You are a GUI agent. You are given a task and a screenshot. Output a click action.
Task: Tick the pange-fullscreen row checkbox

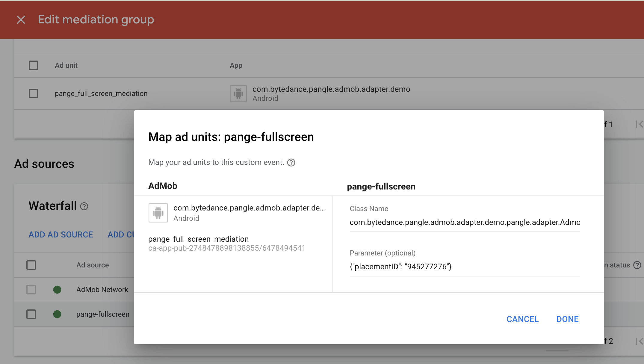click(31, 314)
